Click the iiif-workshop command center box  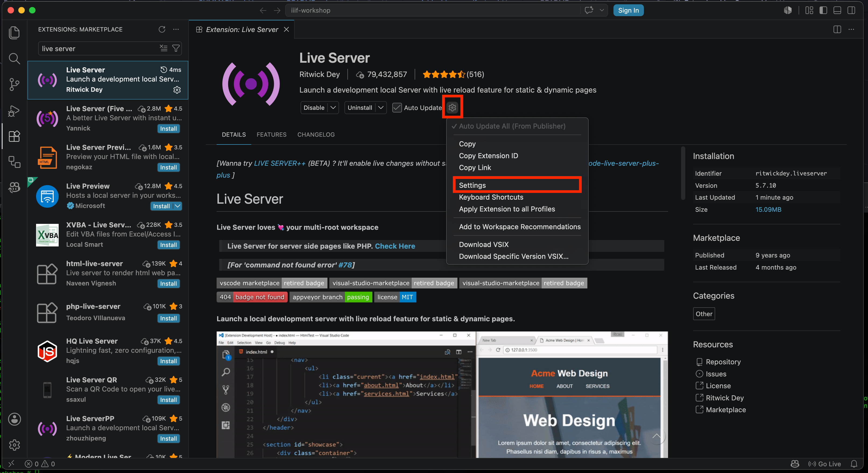[x=433, y=10]
